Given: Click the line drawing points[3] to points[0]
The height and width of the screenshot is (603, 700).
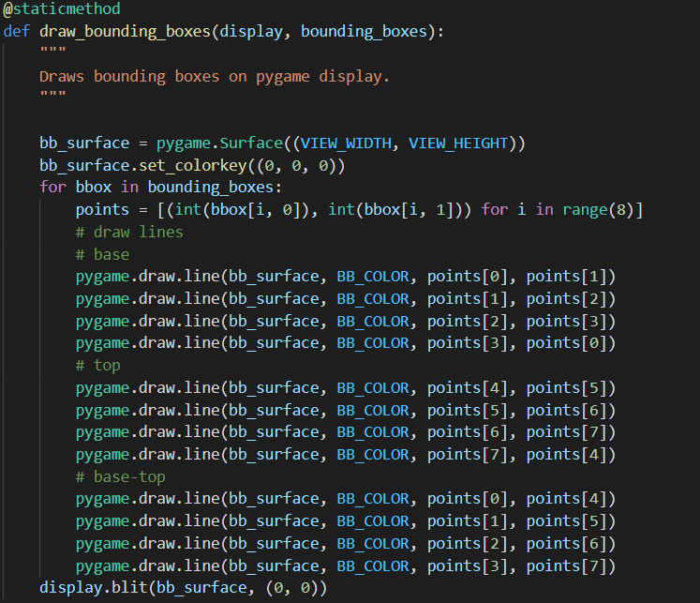Looking at the screenshot, I should point(346,343).
